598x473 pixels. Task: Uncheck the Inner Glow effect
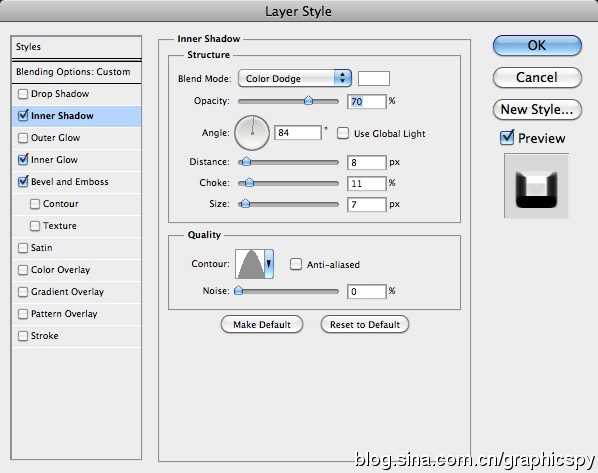click(x=23, y=159)
